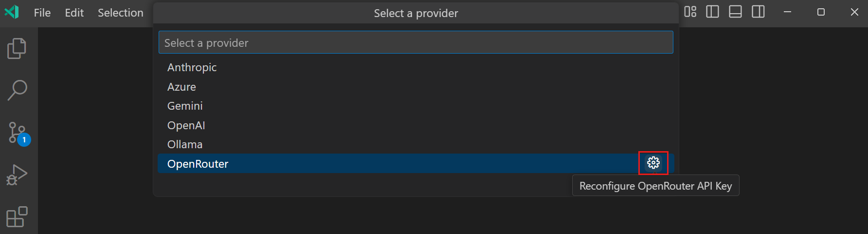Select Gemini in the provider list
Image resolution: width=868 pixels, height=234 pixels.
(x=185, y=106)
